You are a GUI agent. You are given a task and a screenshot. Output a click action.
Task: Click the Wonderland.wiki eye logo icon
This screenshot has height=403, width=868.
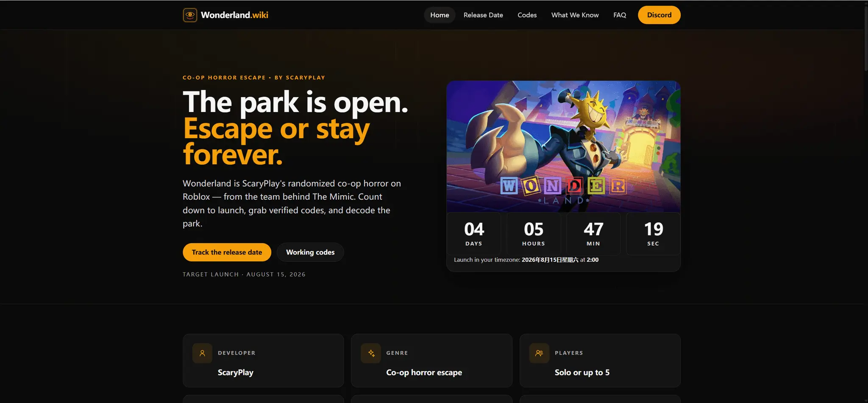coord(190,15)
